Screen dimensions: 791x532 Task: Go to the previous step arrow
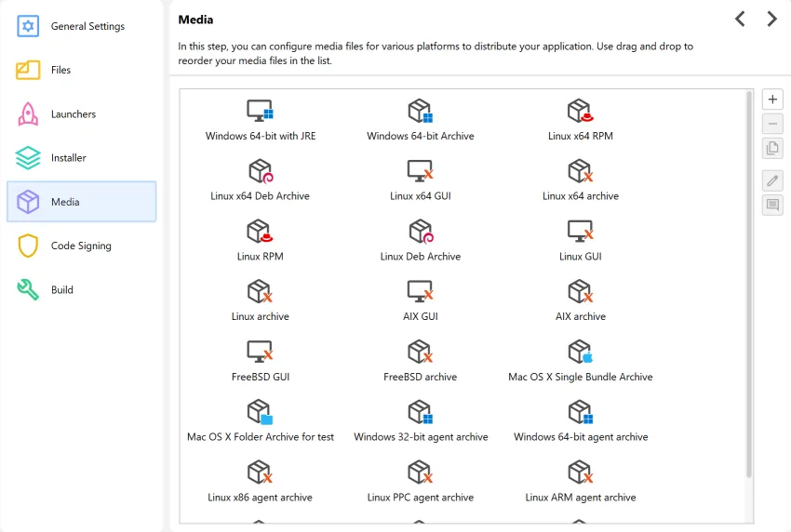[x=740, y=20]
